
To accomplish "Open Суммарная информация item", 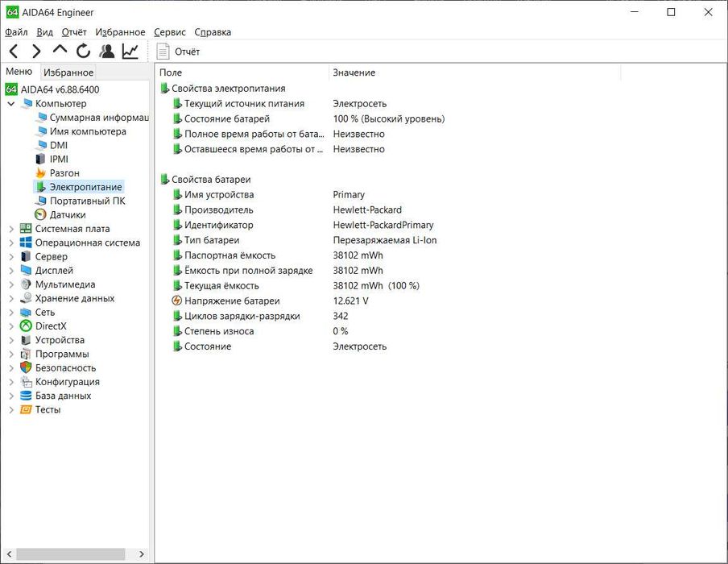I will [99, 117].
